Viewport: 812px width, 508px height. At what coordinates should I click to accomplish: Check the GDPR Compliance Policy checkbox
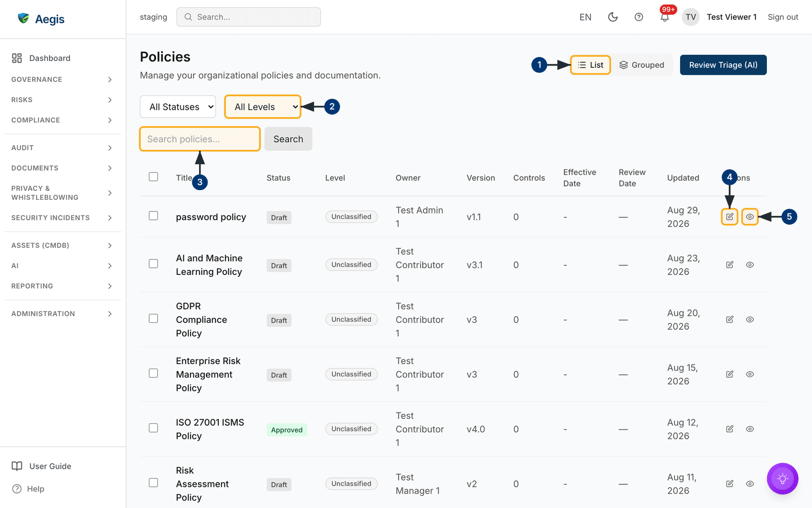[153, 318]
